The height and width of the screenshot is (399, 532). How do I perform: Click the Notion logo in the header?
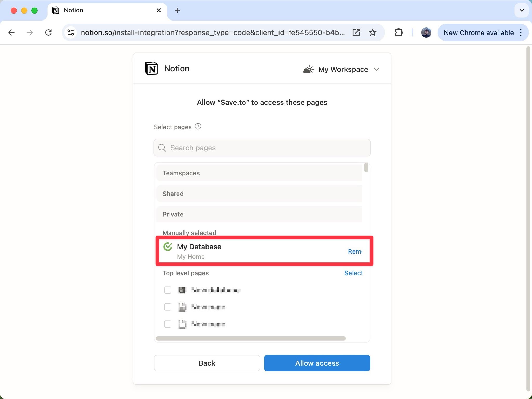point(151,69)
